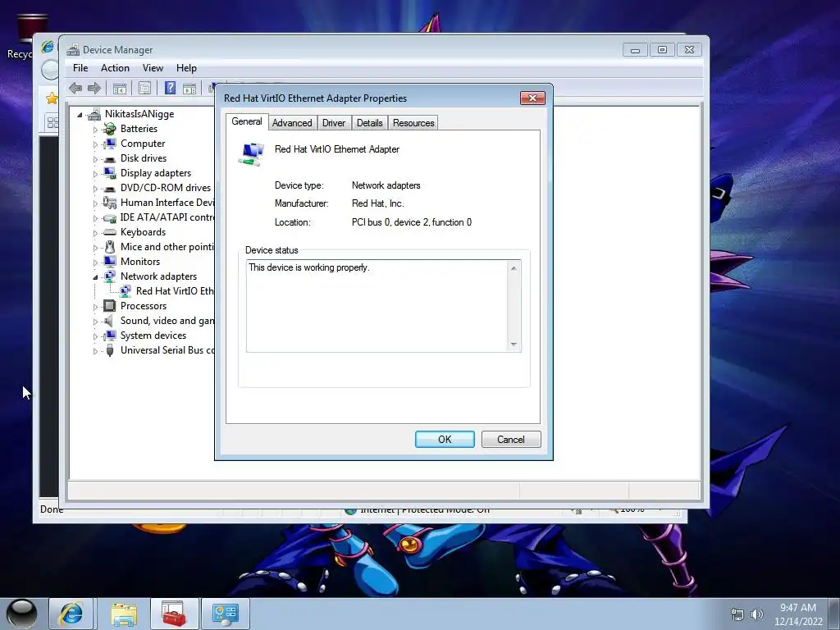Viewport: 840px width, 630px height.
Task: Open Internet Explorer from the taskbar
Action: [71, 614]
